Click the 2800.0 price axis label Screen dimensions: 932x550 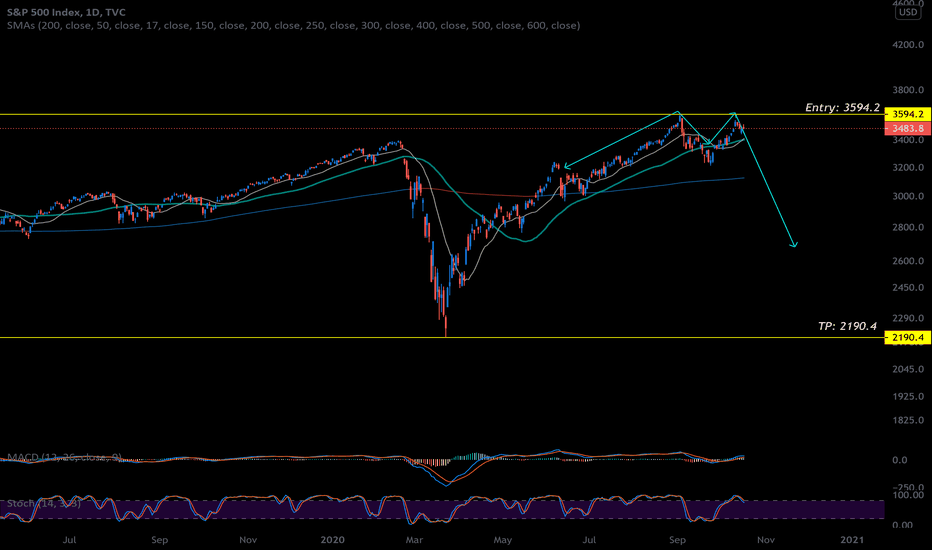[x=908, y=227]
